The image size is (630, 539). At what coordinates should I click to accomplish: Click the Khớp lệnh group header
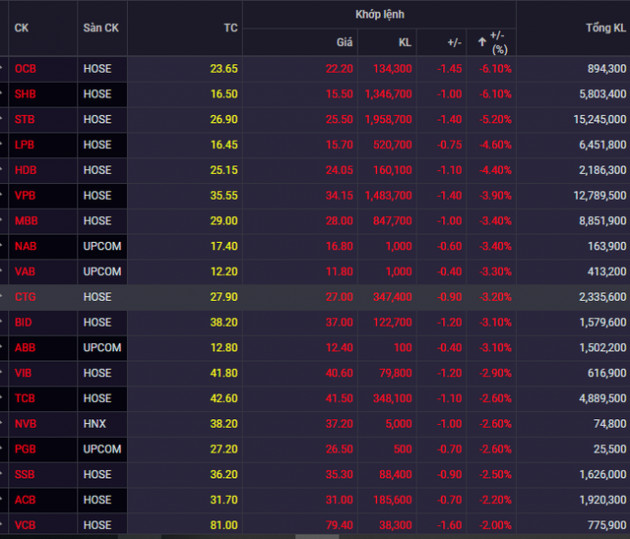380,14
